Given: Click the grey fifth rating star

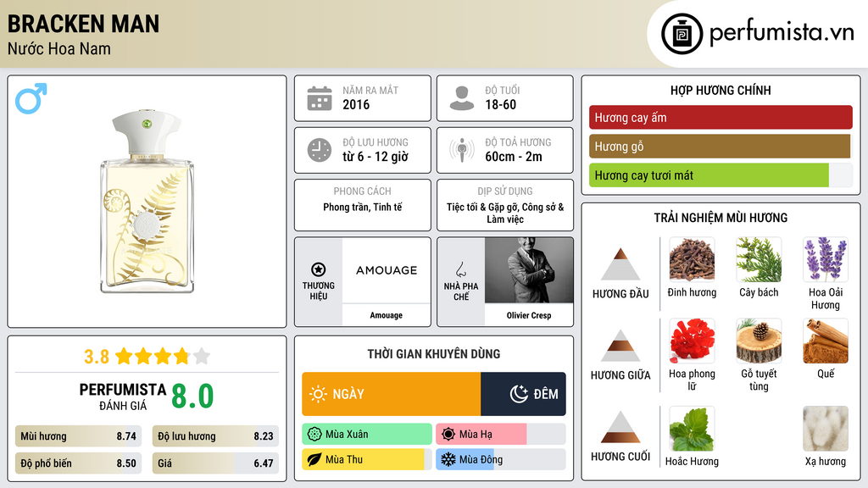Looking at the screenshot, I should (x=202, y=356).
